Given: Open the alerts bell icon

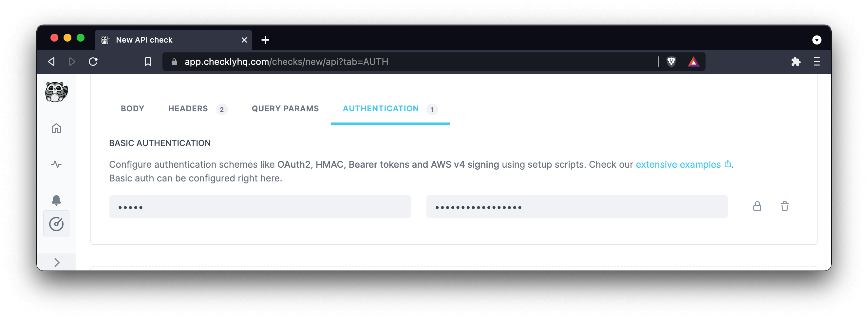Looking at the screenshot, I should 56,200.
